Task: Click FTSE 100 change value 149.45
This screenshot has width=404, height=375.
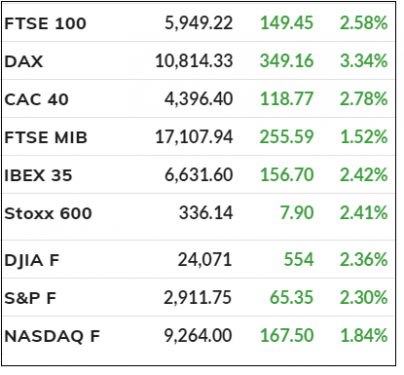Action: [x=287, y=23]
